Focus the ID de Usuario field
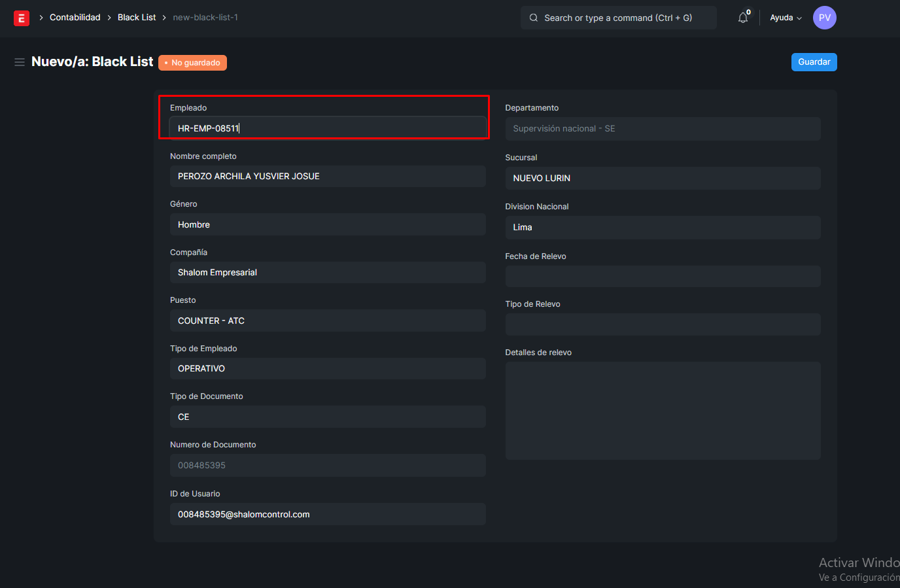Viewport: 900px width, 588px height. [x=327, y=515]
